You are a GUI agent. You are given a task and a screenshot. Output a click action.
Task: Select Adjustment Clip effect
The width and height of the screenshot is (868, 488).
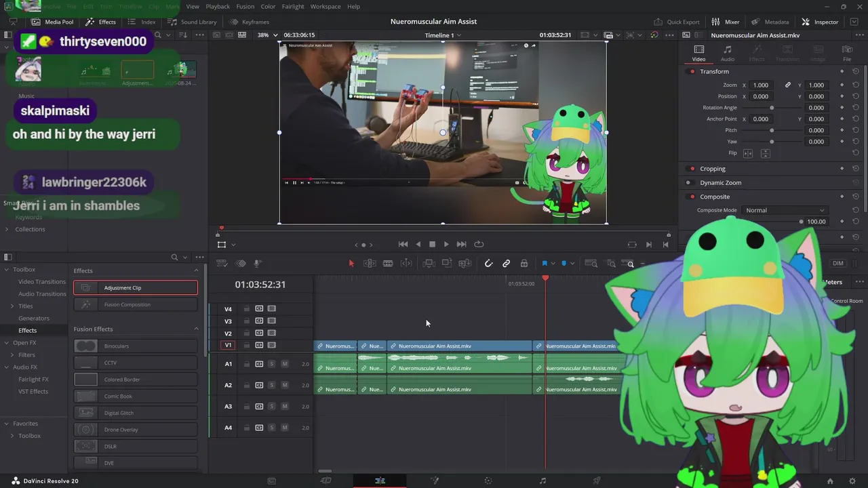click(x=136, y=287)
